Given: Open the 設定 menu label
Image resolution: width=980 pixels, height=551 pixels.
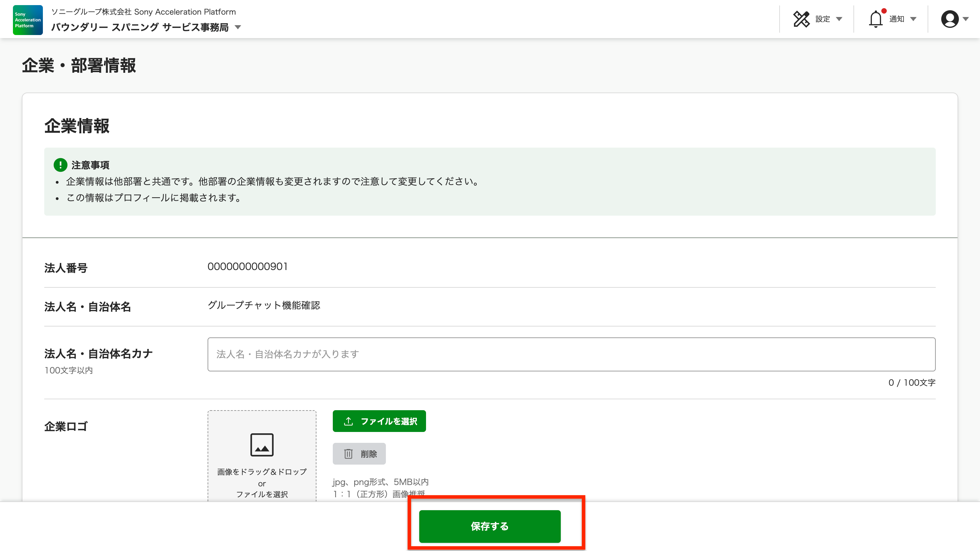Looking at the screenshot, I should (x=822, y=19).
